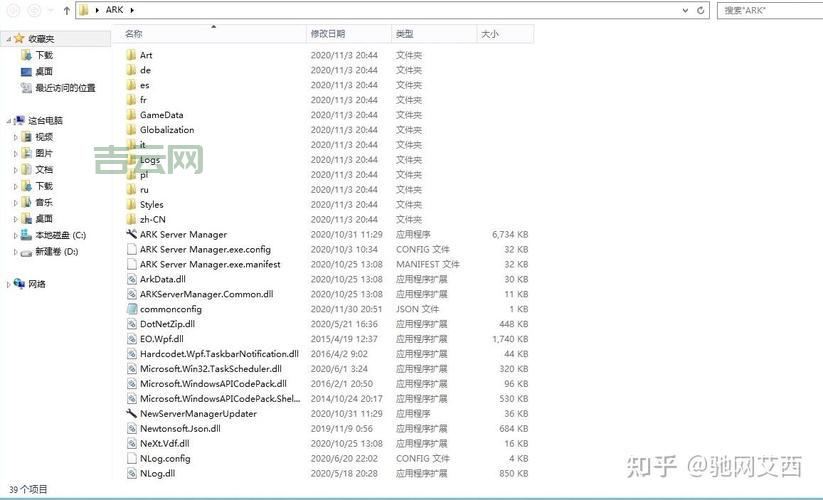Viewport: 823px width, 500px height.
Task: Click the JSON 文件 type cell
Action: (417, 309)
